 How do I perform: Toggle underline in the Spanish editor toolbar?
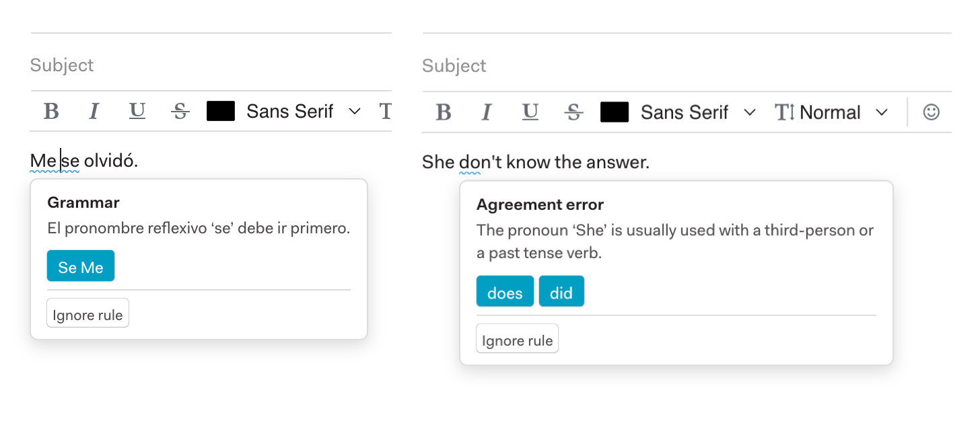point(137,111)
